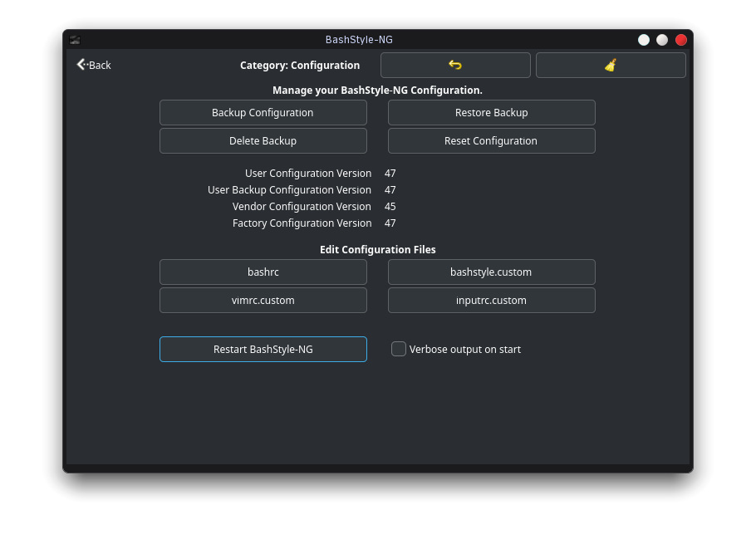This screenshot has height=544, width=756.
Task: Click the Category: Configuration heading
Action: (300, 66)
